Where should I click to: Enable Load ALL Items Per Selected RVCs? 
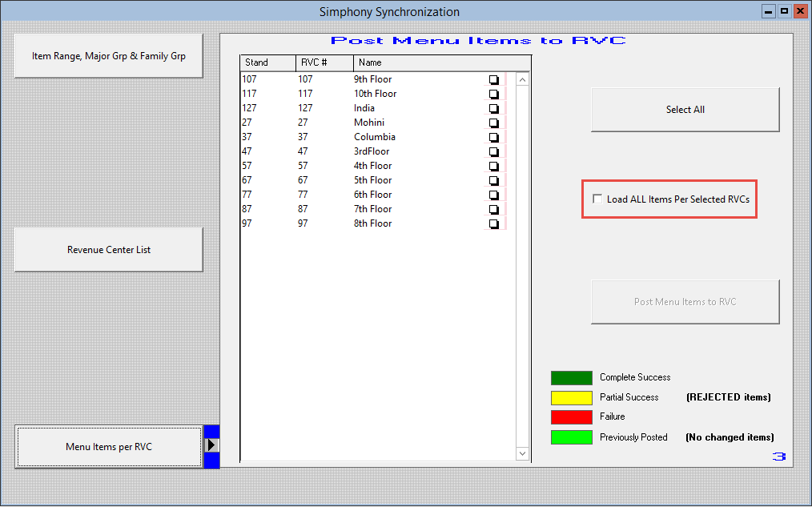pyautogui.click(x=597, y=199)
